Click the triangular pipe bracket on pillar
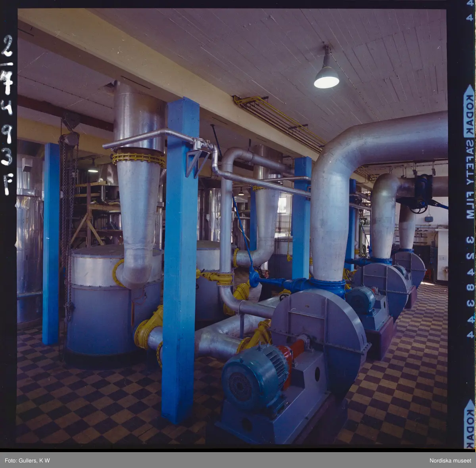 196,163
